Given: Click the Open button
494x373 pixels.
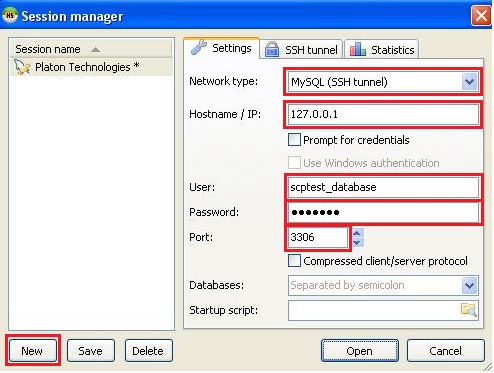Looking at the screenshot, I should [x=359, y=351].
